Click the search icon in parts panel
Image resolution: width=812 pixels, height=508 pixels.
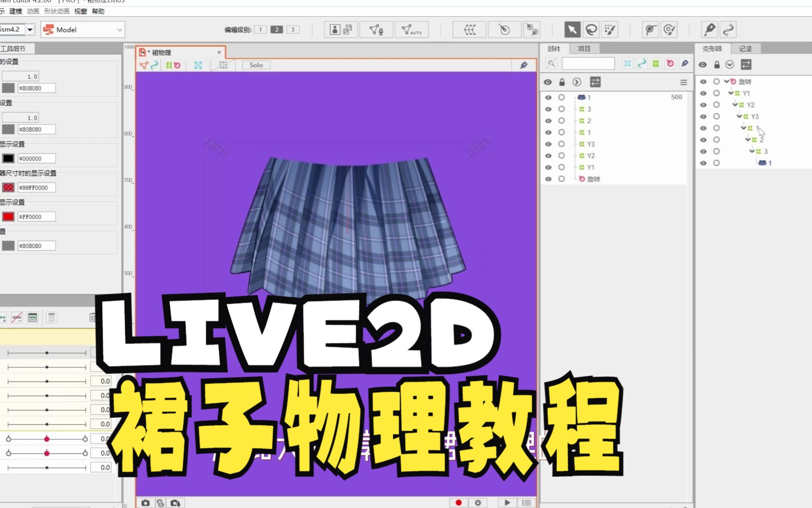pyautogui.click(x=551, y=63)
